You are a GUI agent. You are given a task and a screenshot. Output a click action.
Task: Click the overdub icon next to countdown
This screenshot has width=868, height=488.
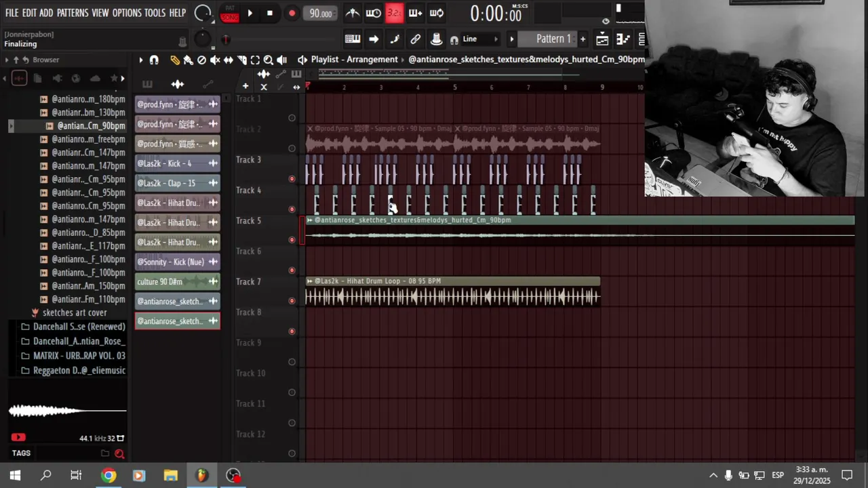coord(416,13)
